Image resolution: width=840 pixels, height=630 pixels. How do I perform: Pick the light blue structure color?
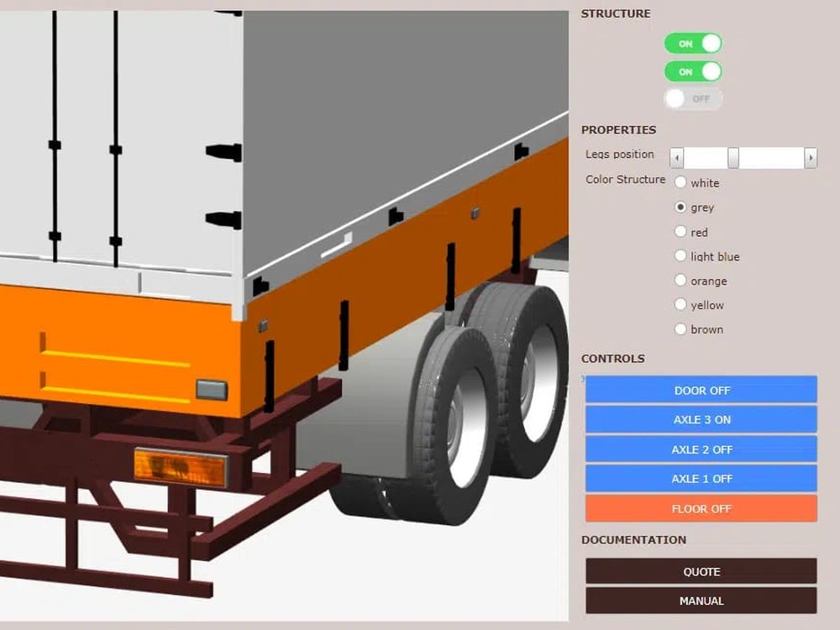680,256
